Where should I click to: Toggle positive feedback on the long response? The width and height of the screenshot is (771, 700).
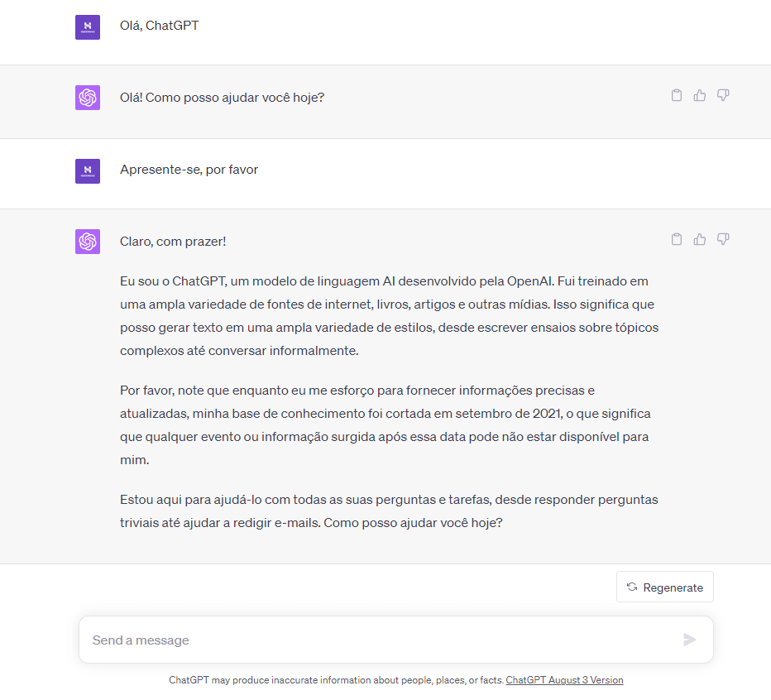click(700, 238)
